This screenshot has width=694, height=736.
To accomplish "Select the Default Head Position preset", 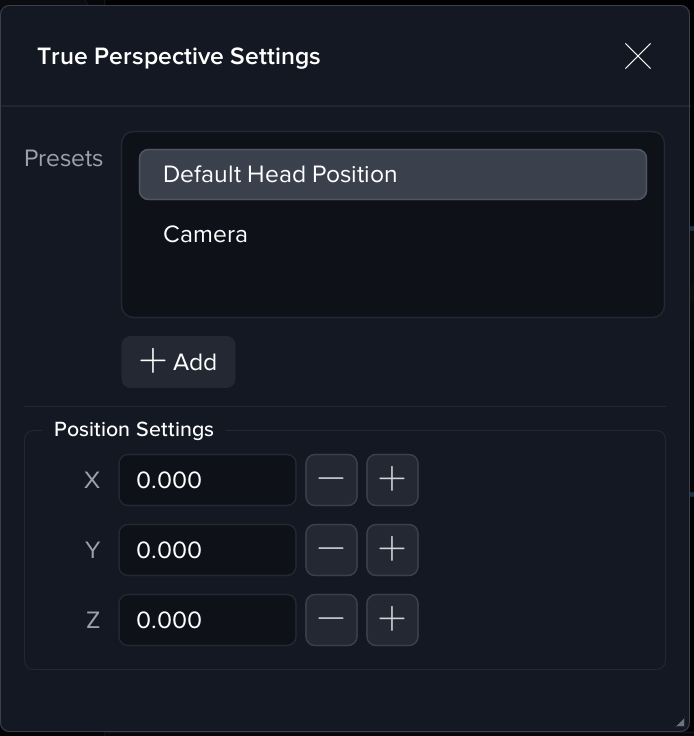I will (392, 175).
